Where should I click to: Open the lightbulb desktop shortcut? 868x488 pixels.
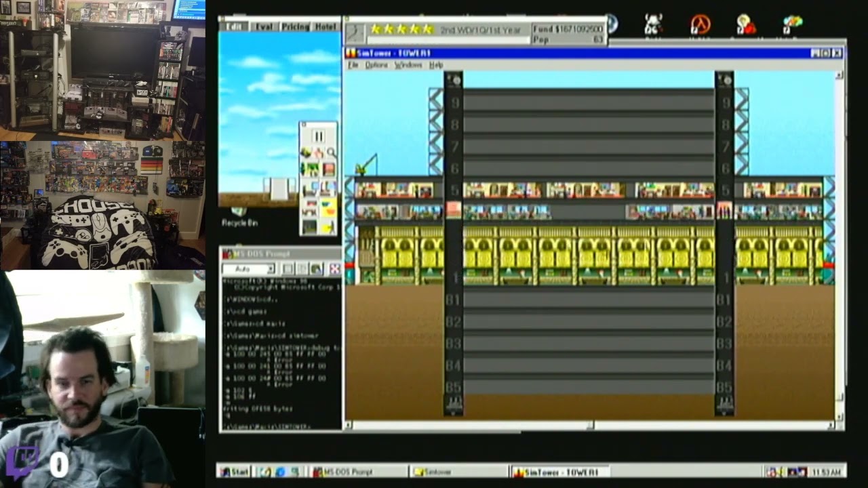746,25
